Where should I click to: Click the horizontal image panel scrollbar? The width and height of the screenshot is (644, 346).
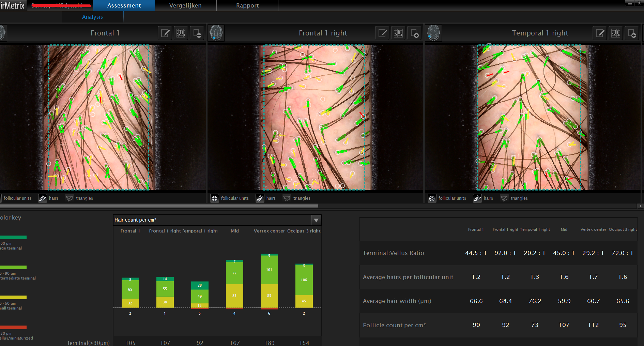click(x=159, y=206)
